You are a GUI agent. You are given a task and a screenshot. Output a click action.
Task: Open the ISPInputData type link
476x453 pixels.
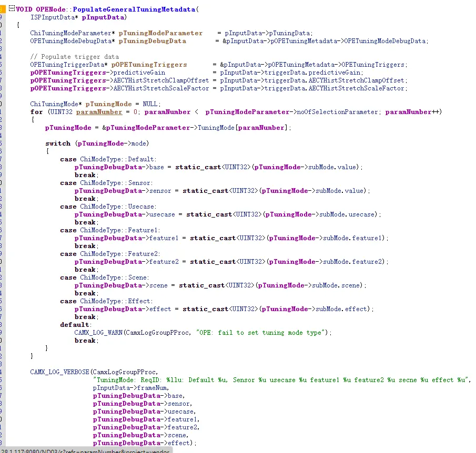coord(52,17)
